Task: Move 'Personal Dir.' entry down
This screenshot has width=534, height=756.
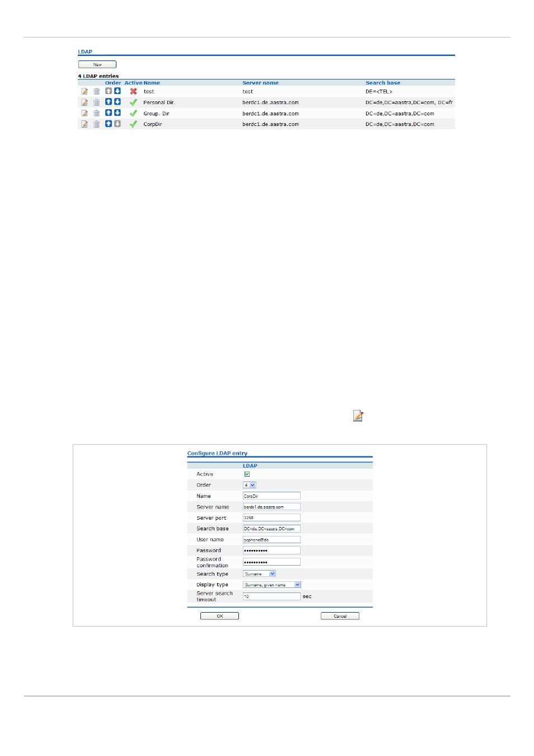Action: tap(118, 101)
